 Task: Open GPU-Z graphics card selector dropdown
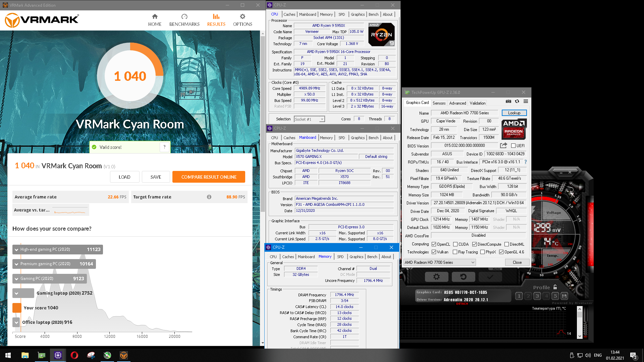[x=439, y=262]
